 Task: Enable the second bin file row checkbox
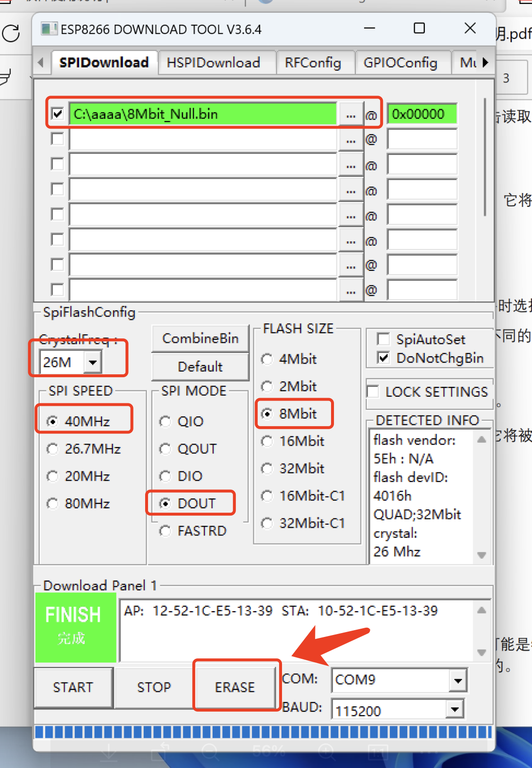(57, 139)
